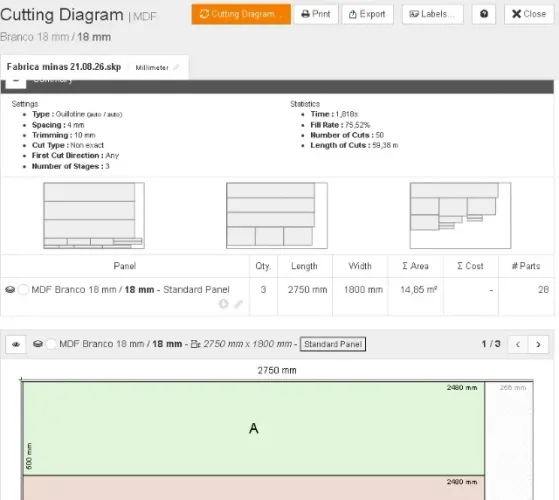Print the cutting diagram
Image resolution: width=559 pixels, height=500 pixels.
[x=316, y=14]
